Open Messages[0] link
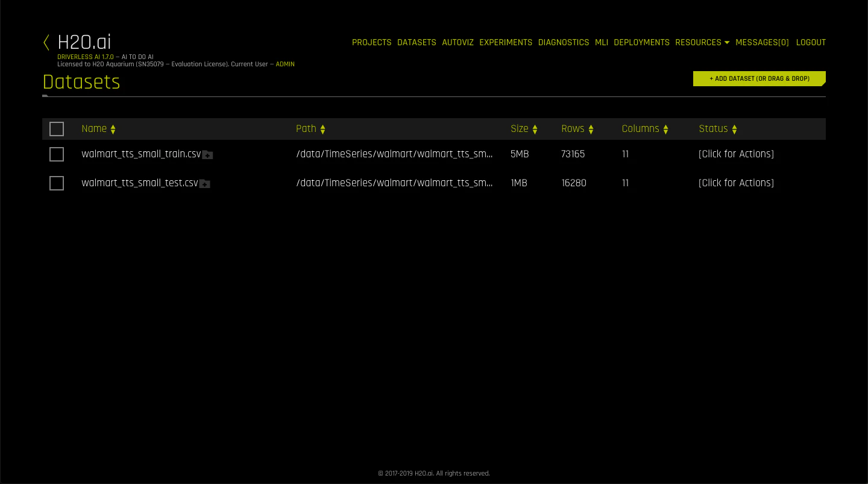Viewport: 868px width, 484px height. (762, 42)
